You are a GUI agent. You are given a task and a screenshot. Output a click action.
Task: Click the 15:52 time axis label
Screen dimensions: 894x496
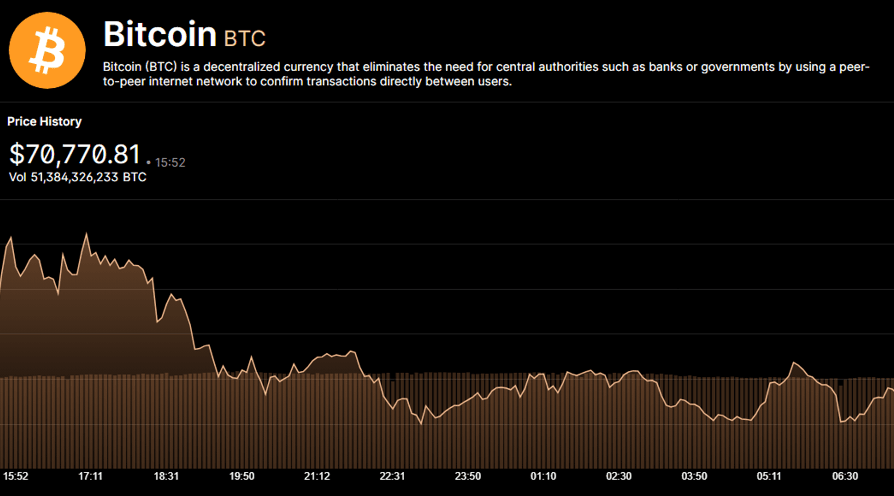[x=15, y=476]
